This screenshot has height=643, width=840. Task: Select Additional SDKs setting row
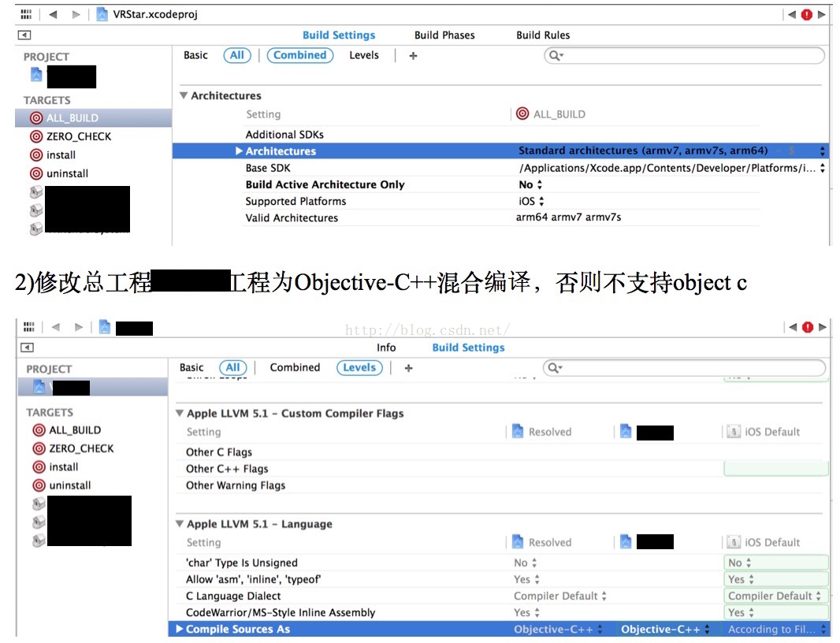(x=501, y=135)
